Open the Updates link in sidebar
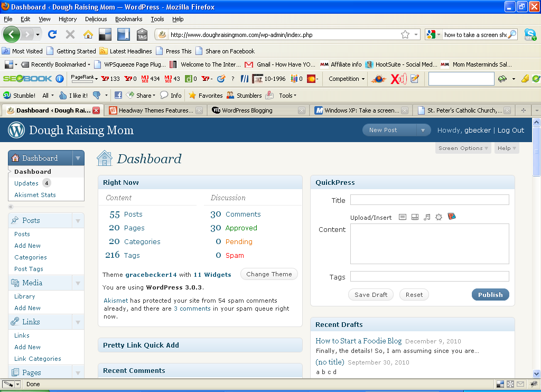Image resolution: width=541 pixels, height=392 pixels. 26,183
